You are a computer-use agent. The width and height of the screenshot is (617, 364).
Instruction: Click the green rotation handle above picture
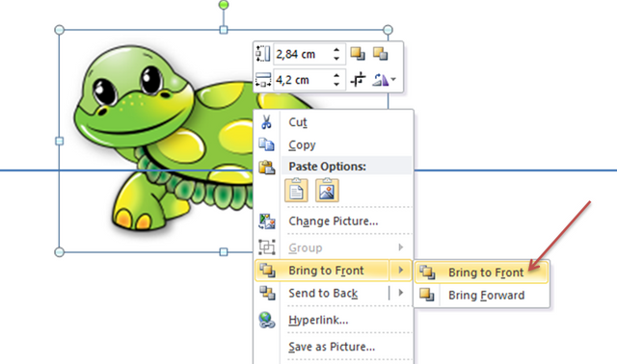click(224, 5)
